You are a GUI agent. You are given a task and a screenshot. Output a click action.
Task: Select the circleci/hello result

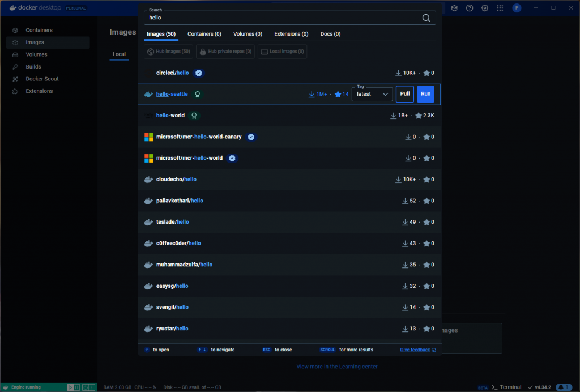tap(289, 73)
